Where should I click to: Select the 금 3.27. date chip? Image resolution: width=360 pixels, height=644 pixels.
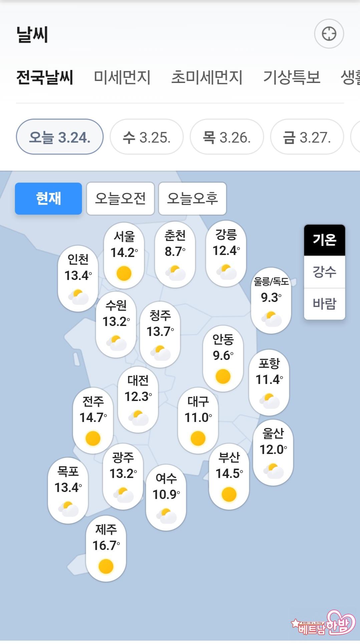tap(307, 137)
